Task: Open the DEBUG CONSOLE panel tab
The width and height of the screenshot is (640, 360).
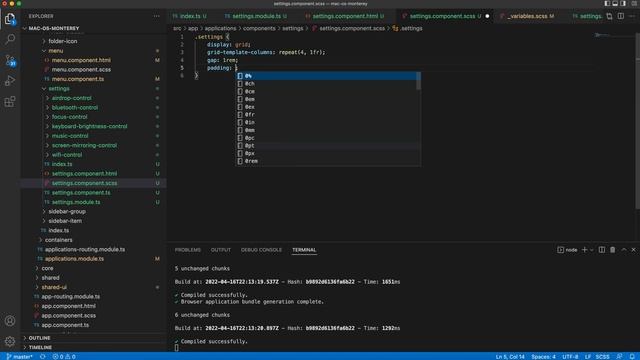Action: coord(261,250)
